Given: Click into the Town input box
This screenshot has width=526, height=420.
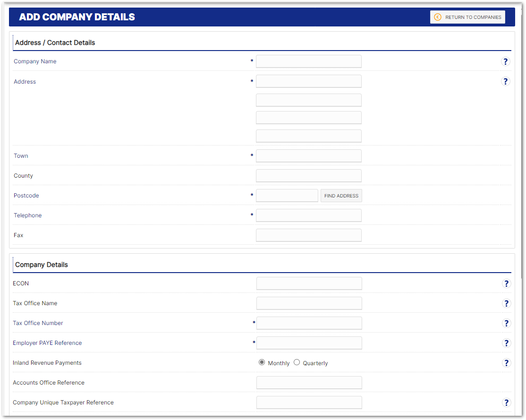Looking at the screenshot, I should click(x=308, y=156).
